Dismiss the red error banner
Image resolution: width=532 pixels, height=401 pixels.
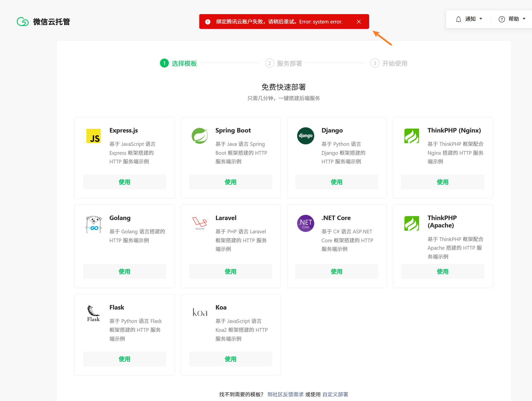(359, 22)
